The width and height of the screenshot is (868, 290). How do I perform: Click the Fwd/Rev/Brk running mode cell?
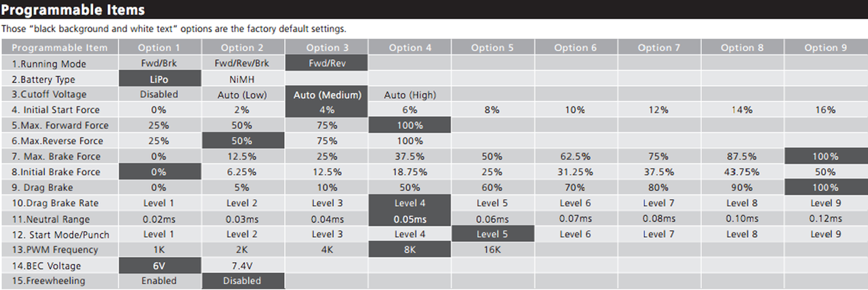242,63
